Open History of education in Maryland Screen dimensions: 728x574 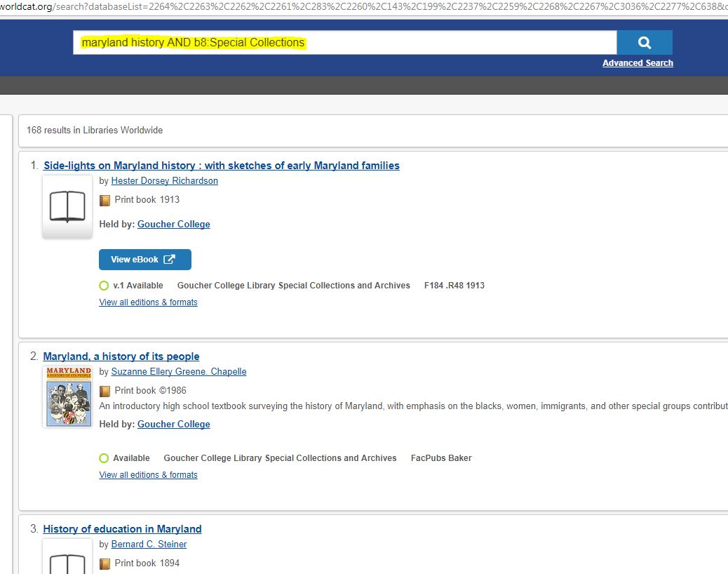tap(122, 529)
